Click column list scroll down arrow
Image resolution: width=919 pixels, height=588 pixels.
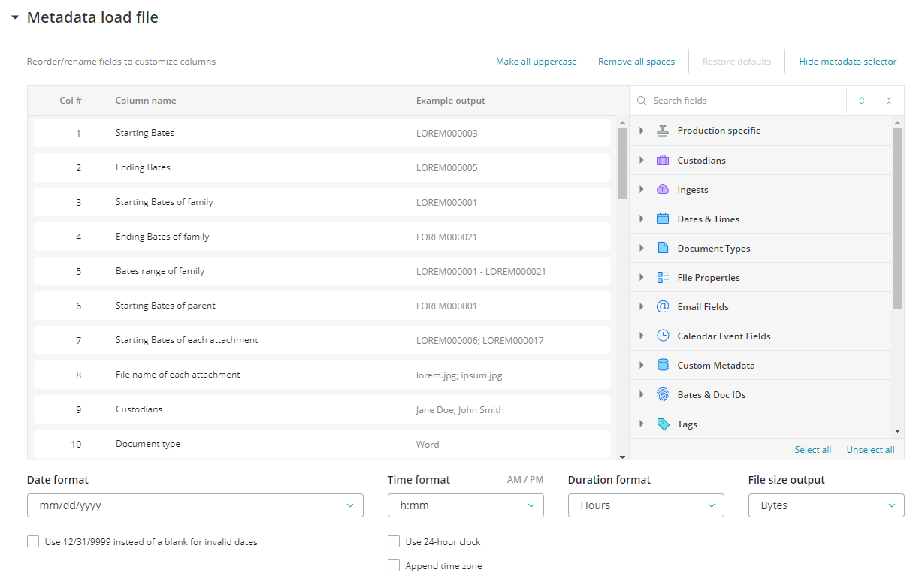coord(622,456)
